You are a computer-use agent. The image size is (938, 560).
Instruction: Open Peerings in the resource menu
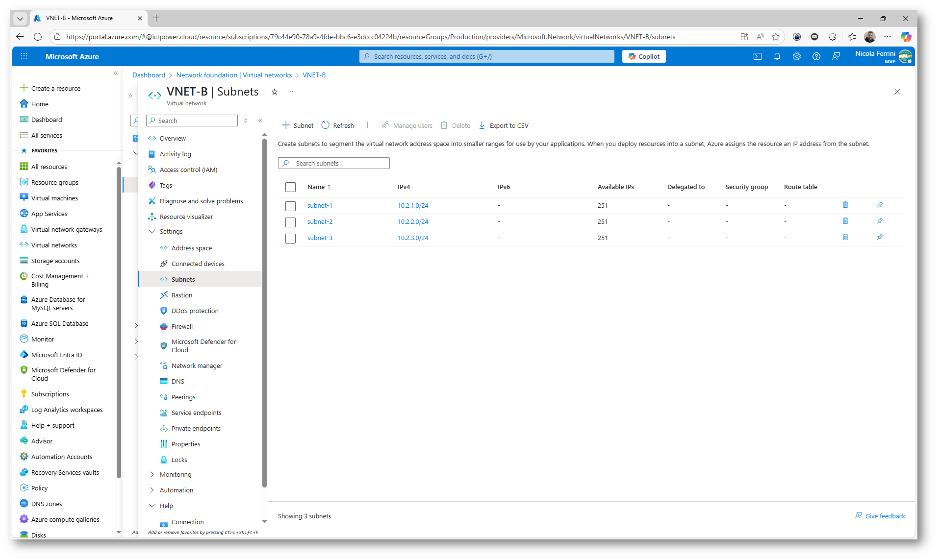(x=183, y=397)
